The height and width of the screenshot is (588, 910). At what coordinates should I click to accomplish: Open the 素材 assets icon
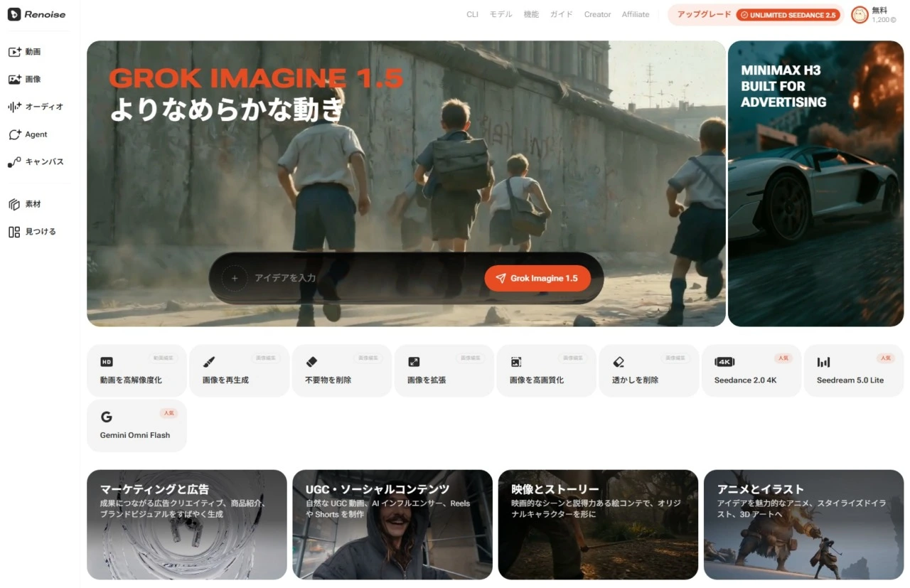(14, 204)
